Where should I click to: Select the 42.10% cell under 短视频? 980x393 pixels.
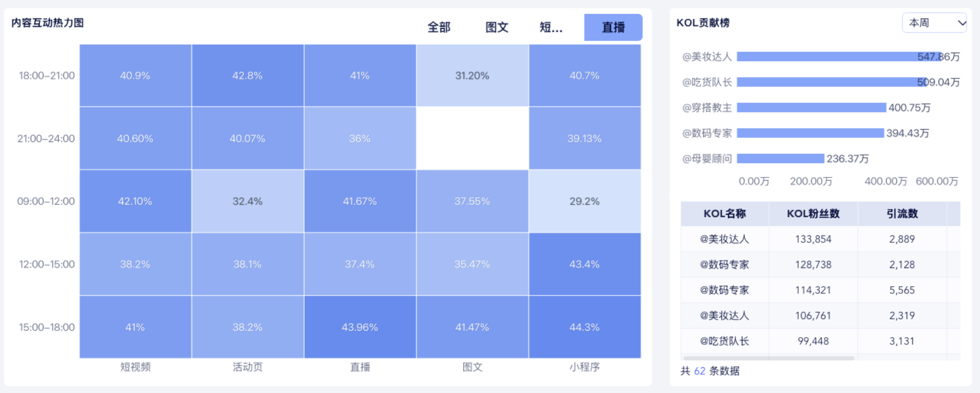coord(135,201)
